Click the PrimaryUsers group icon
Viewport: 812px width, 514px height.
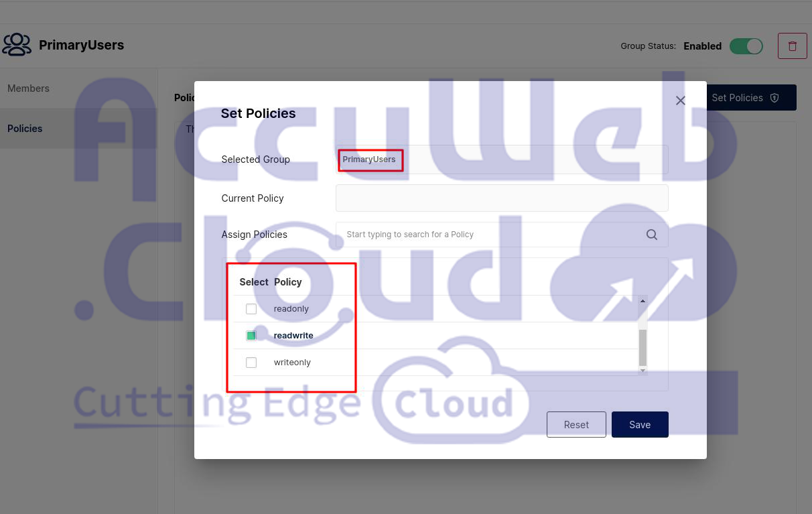17,45
